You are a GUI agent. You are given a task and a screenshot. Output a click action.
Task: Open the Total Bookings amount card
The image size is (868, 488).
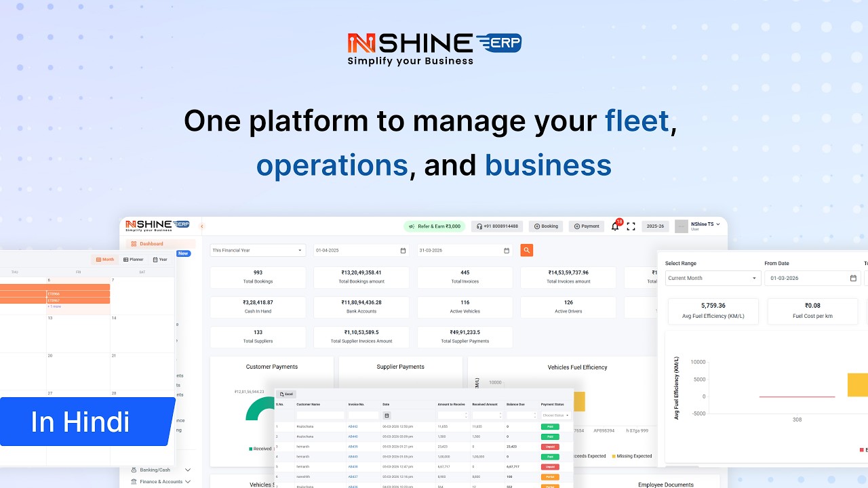tap(361, 277)
